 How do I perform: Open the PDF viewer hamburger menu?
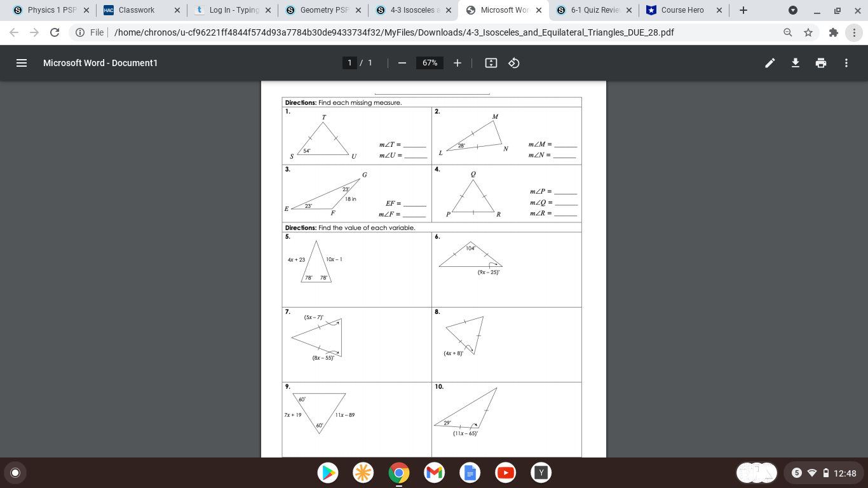(x=22, y=63)
